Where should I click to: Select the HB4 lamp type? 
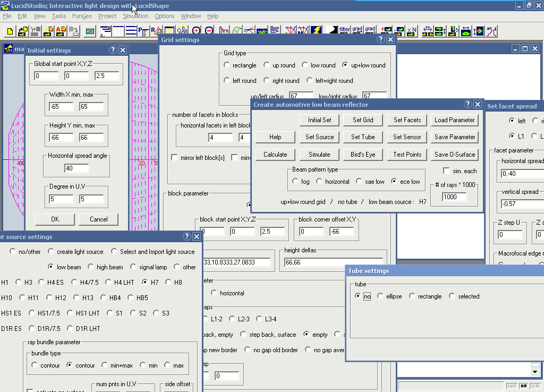104,297
